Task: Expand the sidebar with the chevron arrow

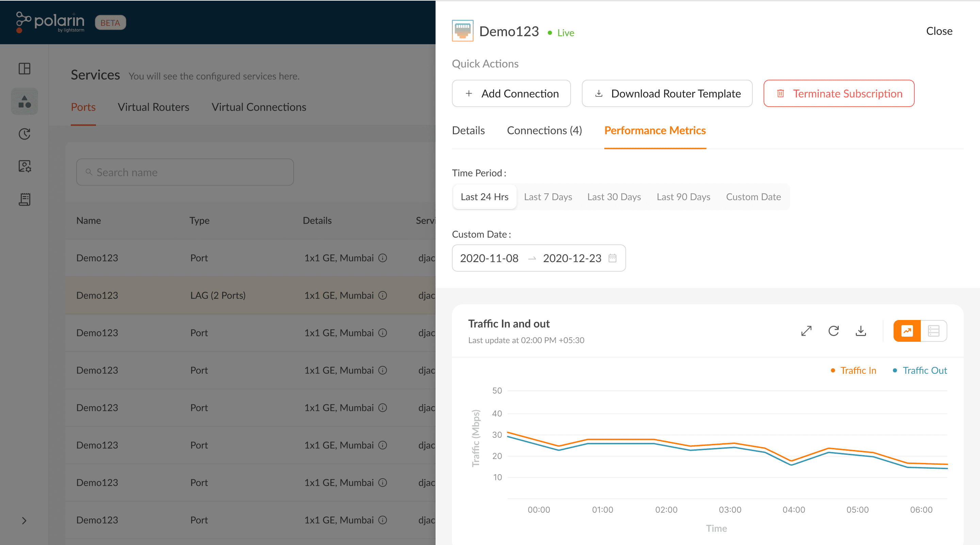Action: pyautogui.click(x=24, y=520)
